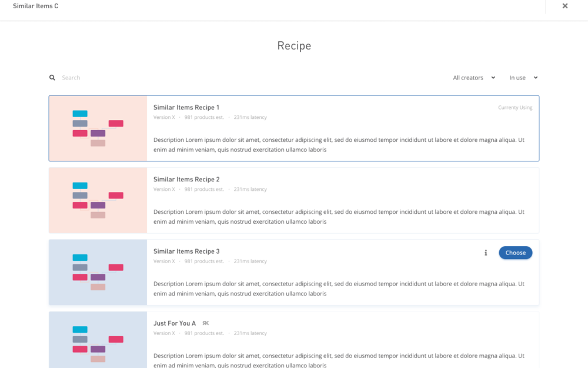Open the Similar Items Recipe 2 thumbnail

pos(98,200)
